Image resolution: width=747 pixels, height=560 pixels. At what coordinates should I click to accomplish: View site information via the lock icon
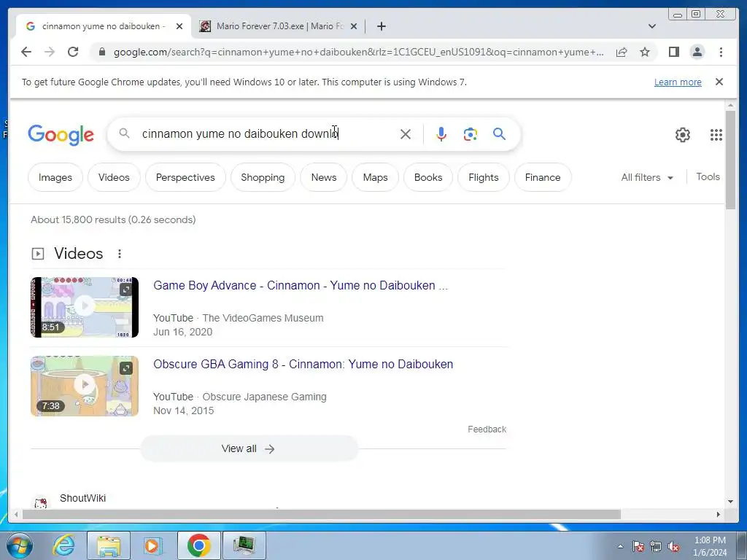102,52
